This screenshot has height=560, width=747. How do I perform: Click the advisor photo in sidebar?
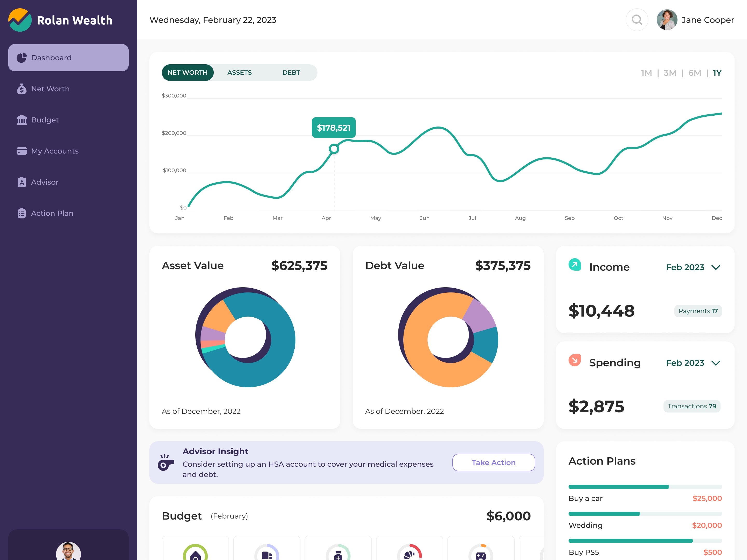click(x=68, y=551)
